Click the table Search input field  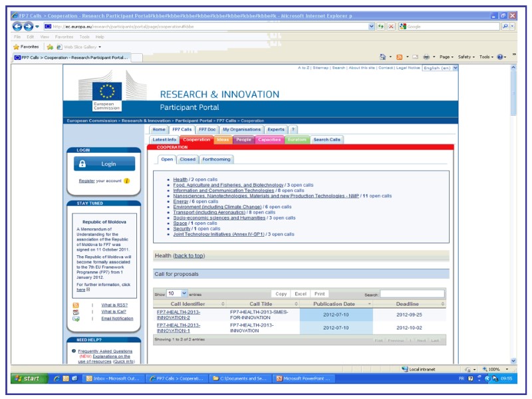pyautogui.click(x=412, y=294)
